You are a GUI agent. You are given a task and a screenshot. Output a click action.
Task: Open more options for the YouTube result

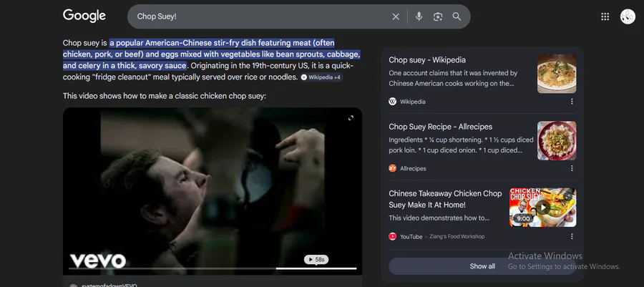click(x=572, y=236)
